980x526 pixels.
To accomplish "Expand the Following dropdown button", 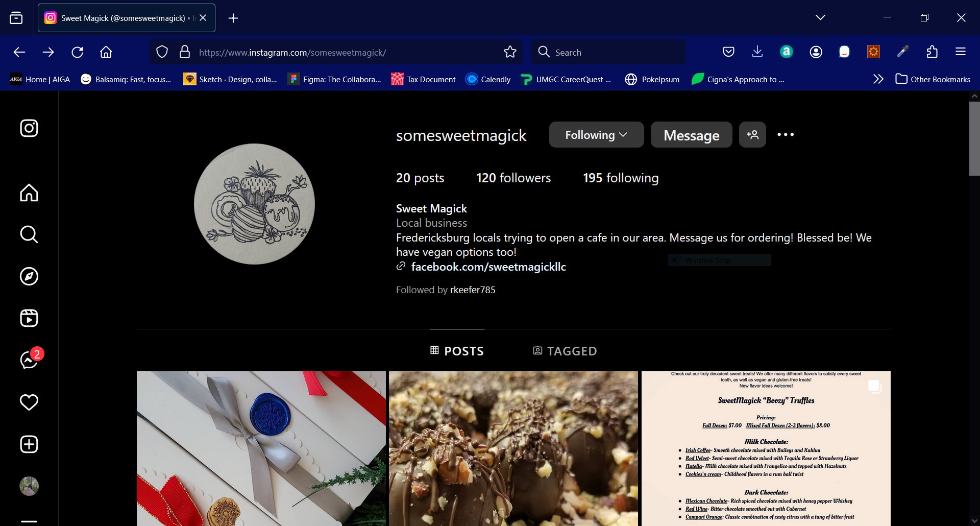I will [x=596, y=135].
